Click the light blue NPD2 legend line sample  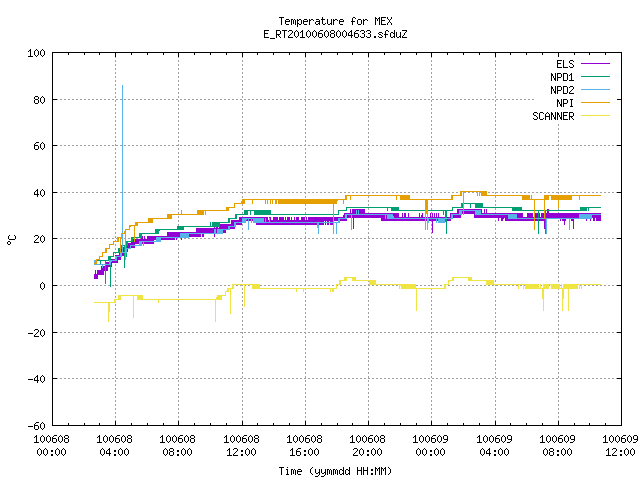coord(595,89)
